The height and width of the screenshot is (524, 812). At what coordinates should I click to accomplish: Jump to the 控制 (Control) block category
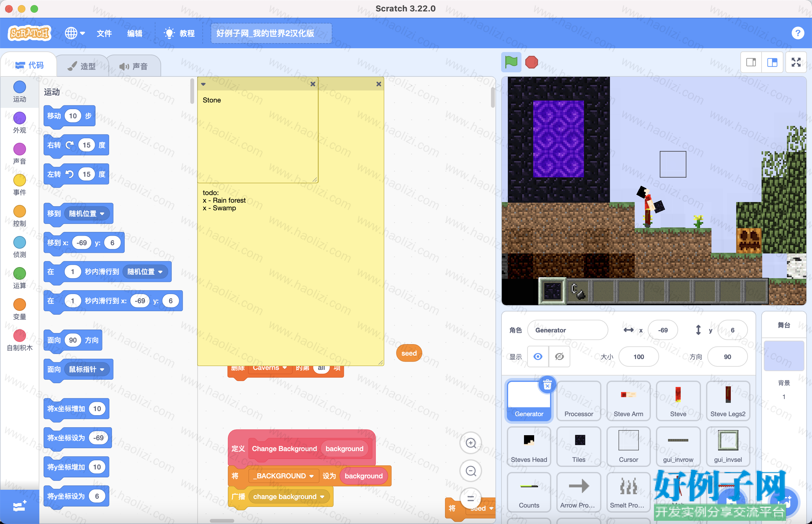pos(19,216)
